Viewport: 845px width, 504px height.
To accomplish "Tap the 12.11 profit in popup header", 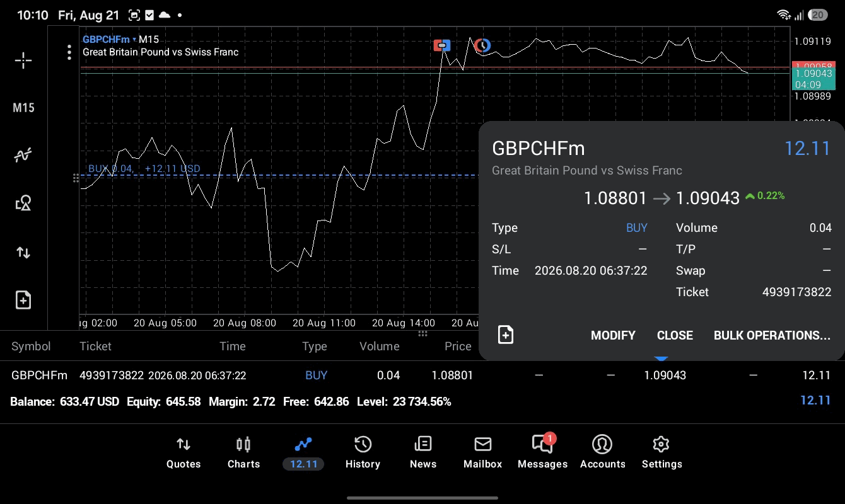I will 808,148.
